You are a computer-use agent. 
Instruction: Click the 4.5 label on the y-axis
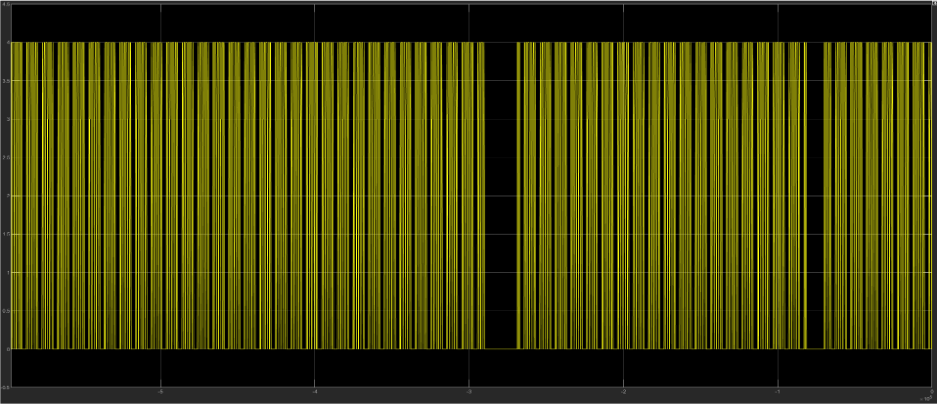(5, 5)
